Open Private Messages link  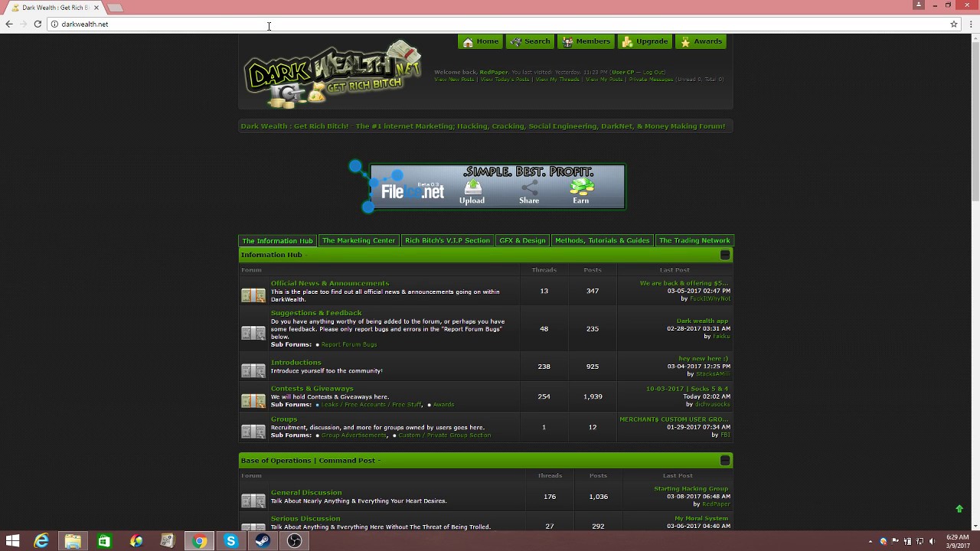[x=652, y=80]
